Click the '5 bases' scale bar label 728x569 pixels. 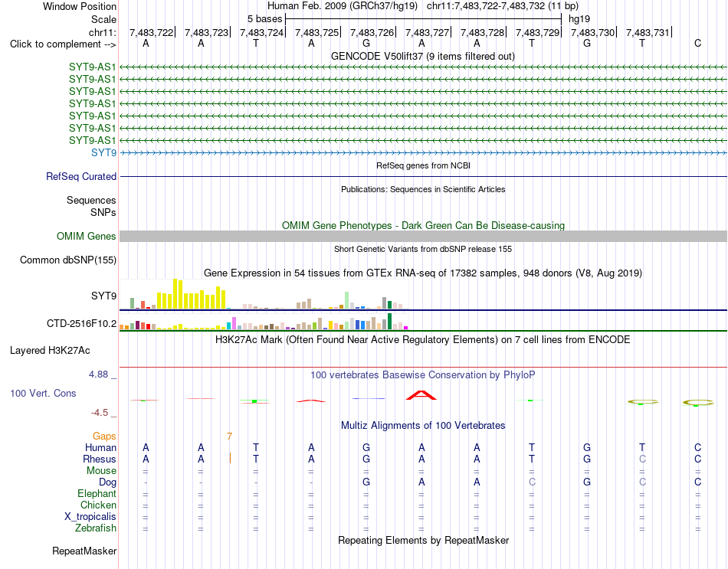[264, 19]
